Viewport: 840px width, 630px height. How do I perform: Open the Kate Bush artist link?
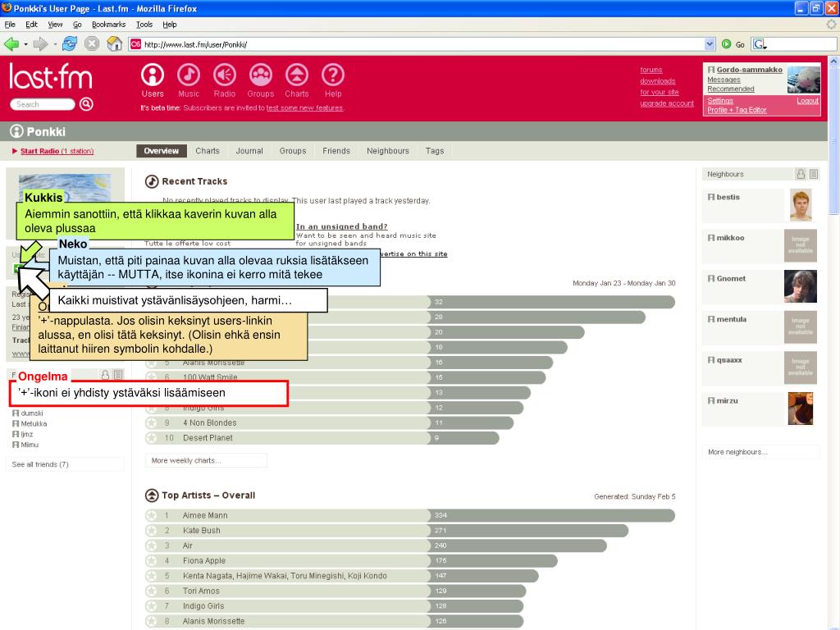(202, 531)
